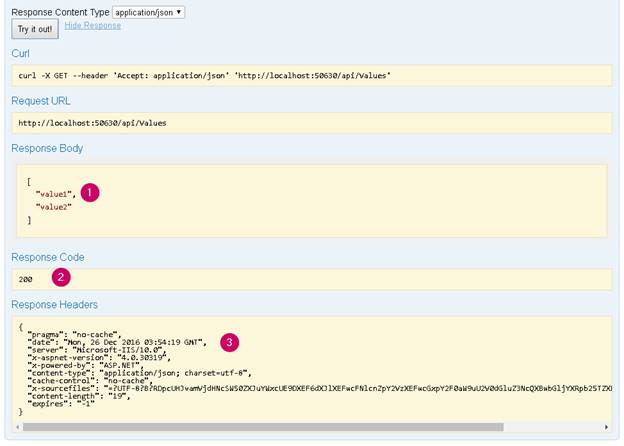Viewport: 624px width, 446px height.
Task: Click the Response Body heading
Action: 47,148
